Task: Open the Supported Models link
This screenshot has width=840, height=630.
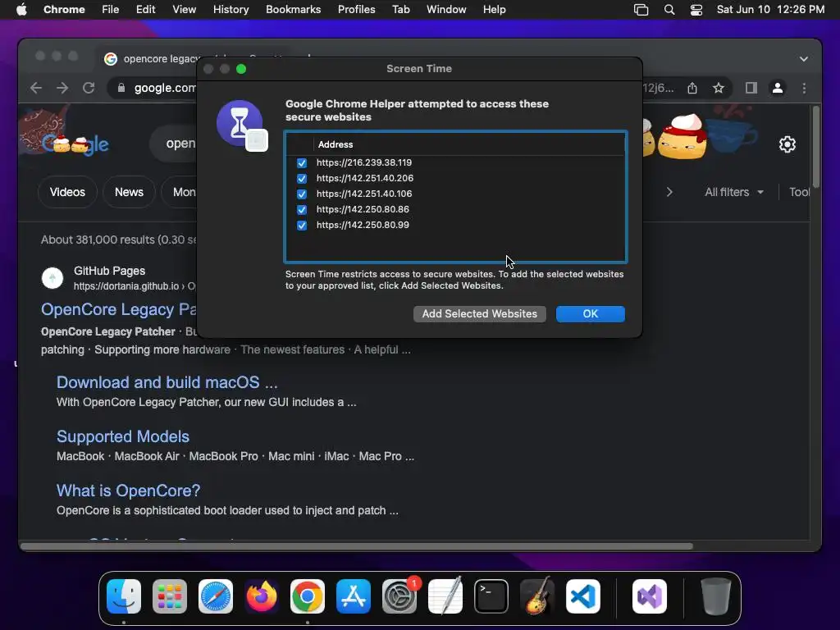Action: [x=123, y=436]
